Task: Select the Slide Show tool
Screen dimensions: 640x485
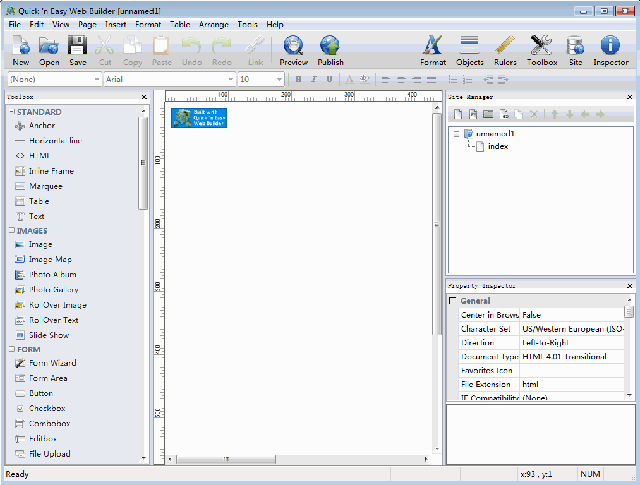Action: pyautogui.click(x=42, y=335)
